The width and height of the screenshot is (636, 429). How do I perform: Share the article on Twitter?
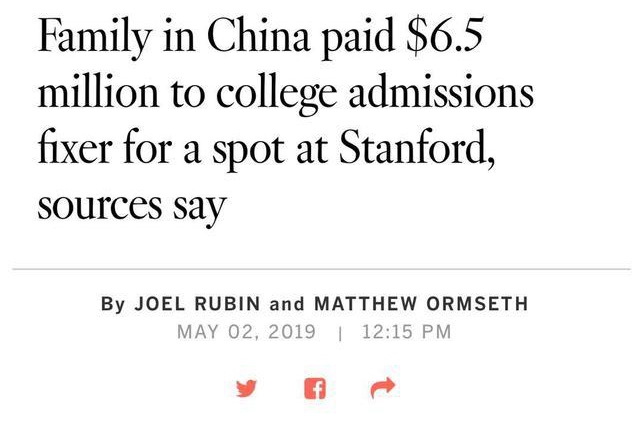246,388
